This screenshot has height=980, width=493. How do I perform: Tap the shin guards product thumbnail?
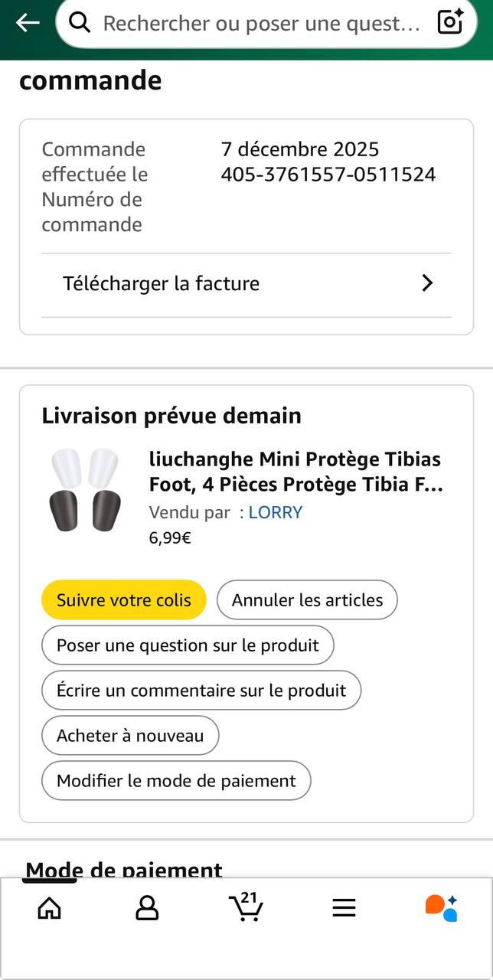pyautogui.click(x=86, y=490)
